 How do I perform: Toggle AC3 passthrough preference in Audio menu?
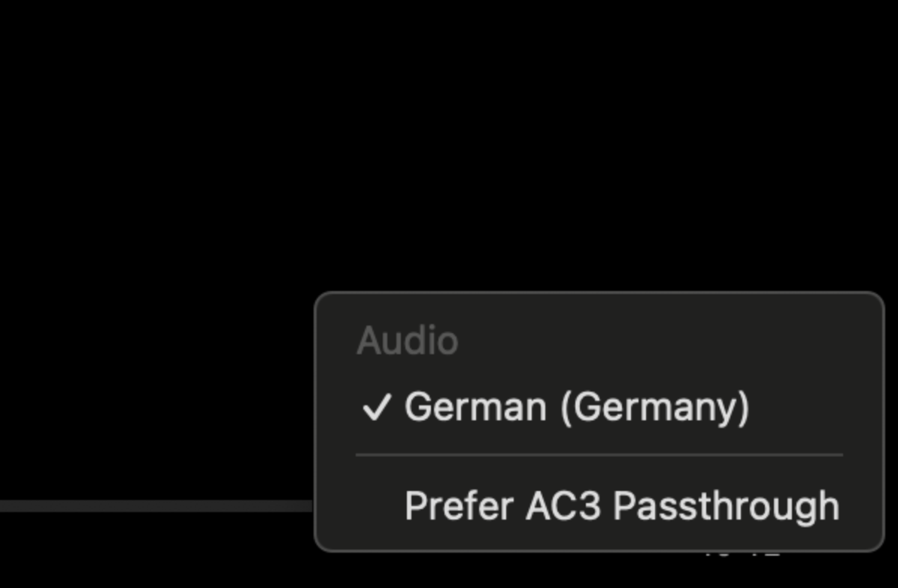pyautogui.click(x=621, y=506)
